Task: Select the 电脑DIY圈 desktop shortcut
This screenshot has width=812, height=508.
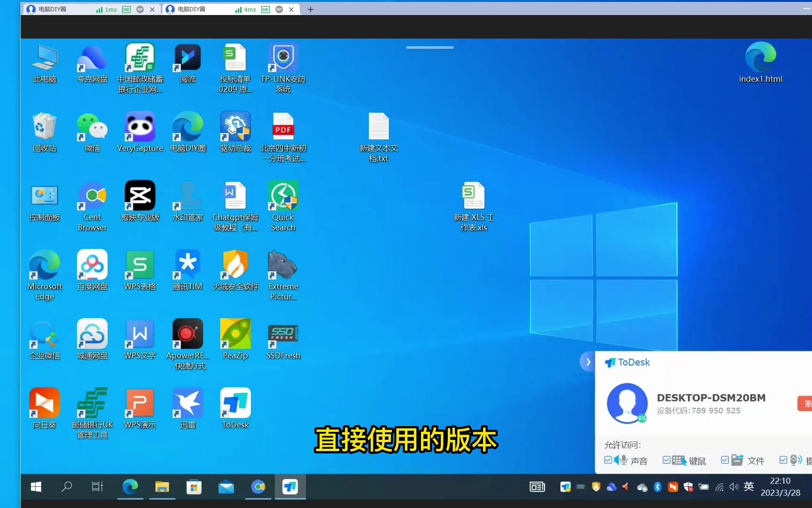Action: pyautogui.click(x=188, y=133)
